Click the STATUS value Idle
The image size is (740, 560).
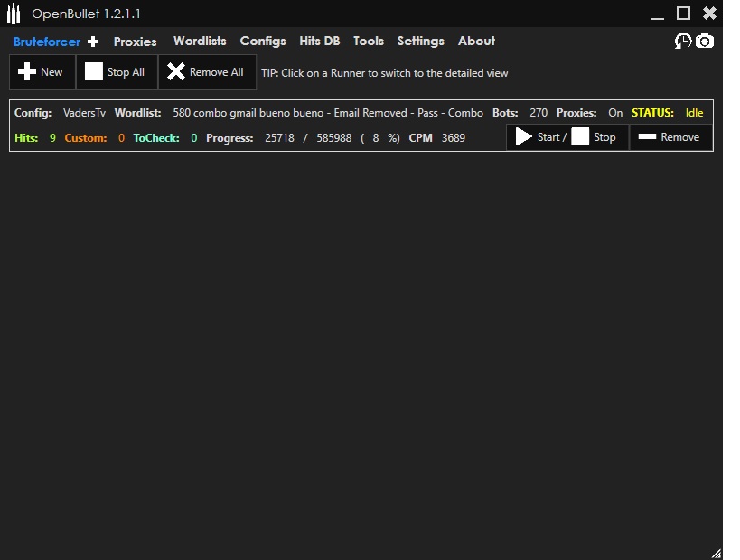[x=694, y=113]
